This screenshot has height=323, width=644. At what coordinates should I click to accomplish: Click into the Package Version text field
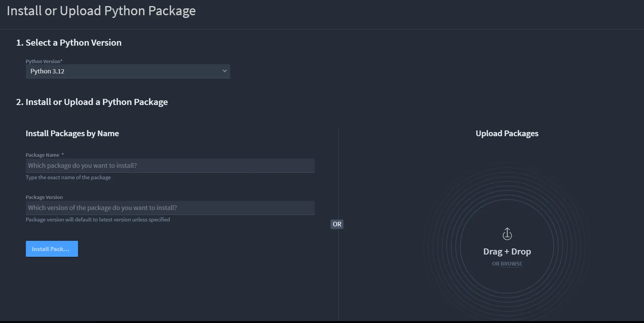pyautogui.click(x=170, y=208)
